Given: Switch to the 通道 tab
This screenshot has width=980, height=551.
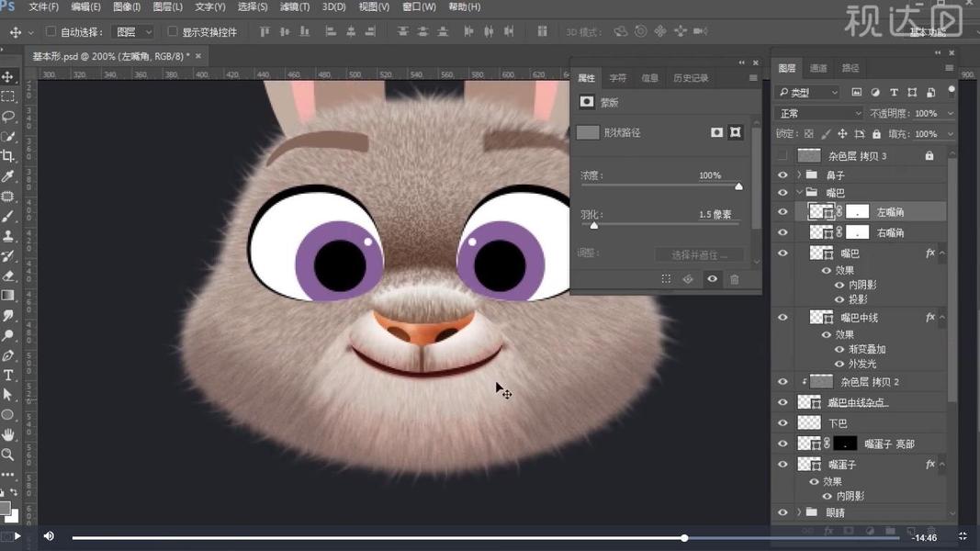Looking at the screenshot, I should pos(818,68).
